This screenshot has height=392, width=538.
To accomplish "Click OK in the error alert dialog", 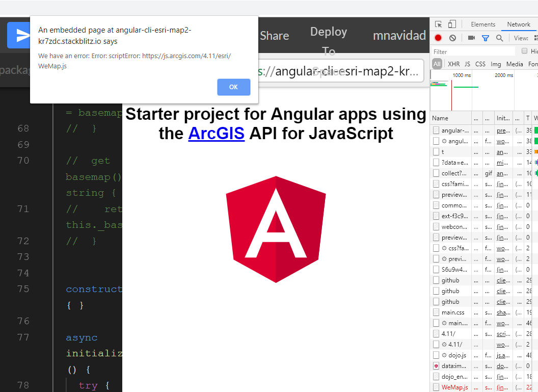I will coord(233,87).
